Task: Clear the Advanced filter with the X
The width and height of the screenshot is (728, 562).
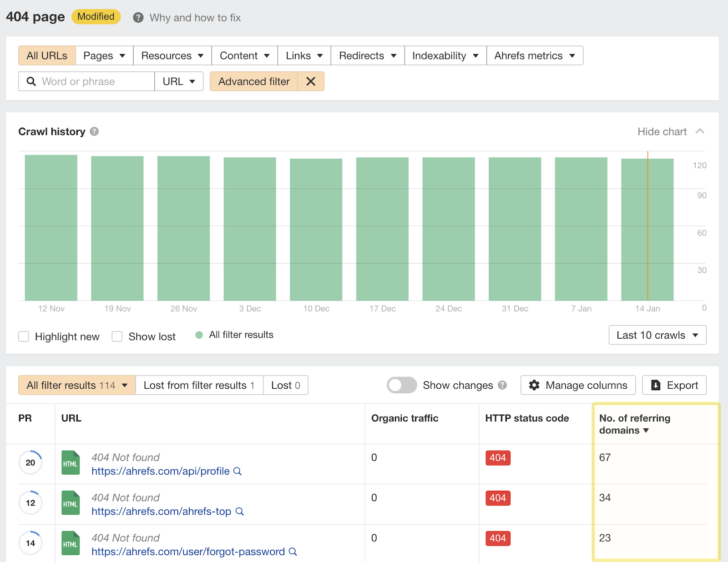Action: pos(311,81)
